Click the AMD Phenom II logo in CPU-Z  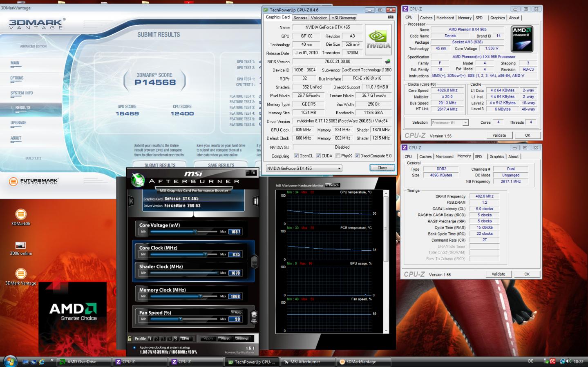click(x=522, y=39)
